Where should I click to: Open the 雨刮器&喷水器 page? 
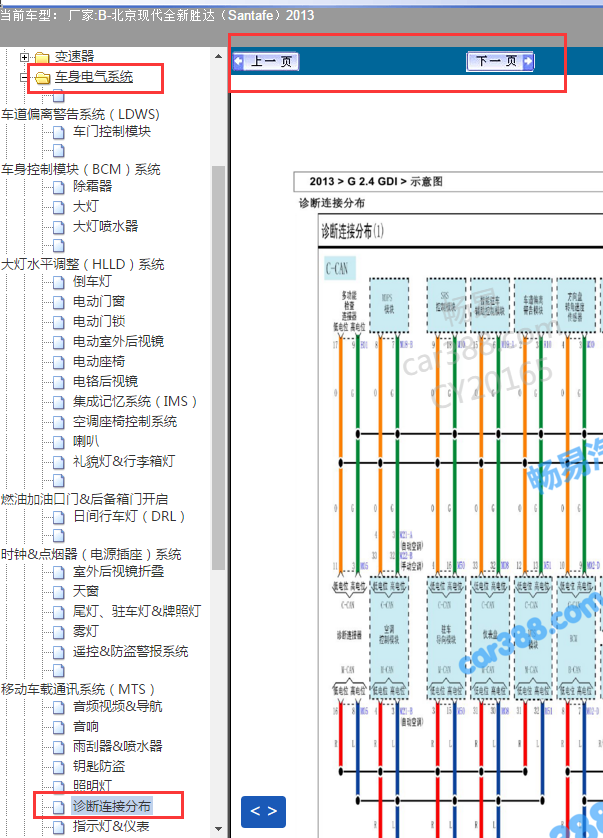[118, 746]
